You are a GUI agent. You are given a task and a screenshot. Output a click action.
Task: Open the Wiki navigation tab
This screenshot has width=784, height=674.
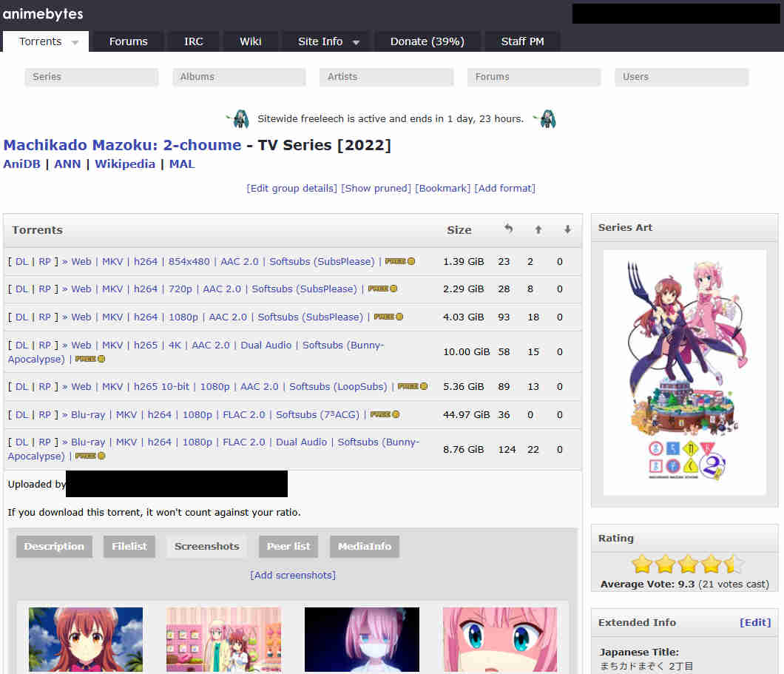click(x=251, y=41)
